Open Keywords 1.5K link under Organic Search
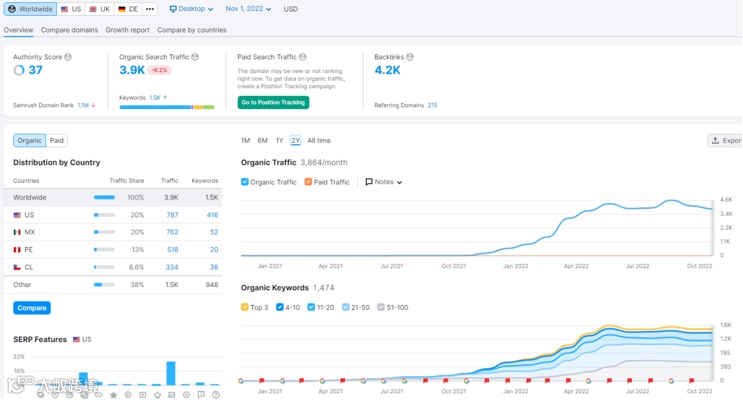The height and width of the screenshot is (400, 743). point(155,98)
